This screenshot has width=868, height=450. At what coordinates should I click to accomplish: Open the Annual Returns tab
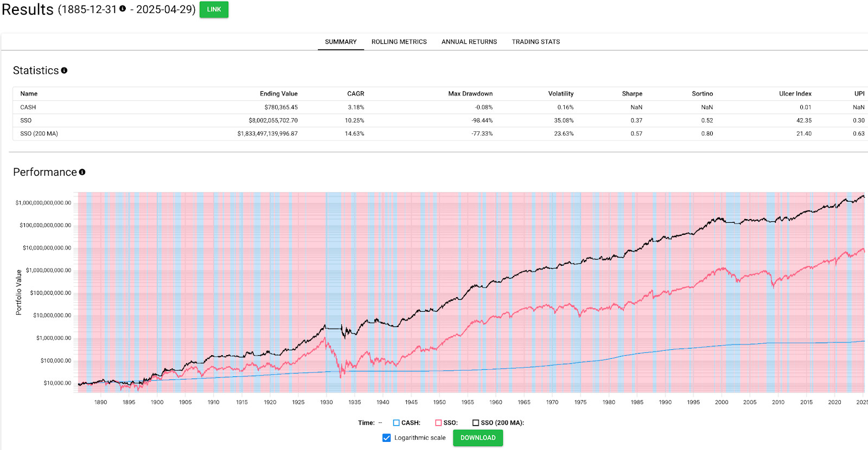click(469, 42)
